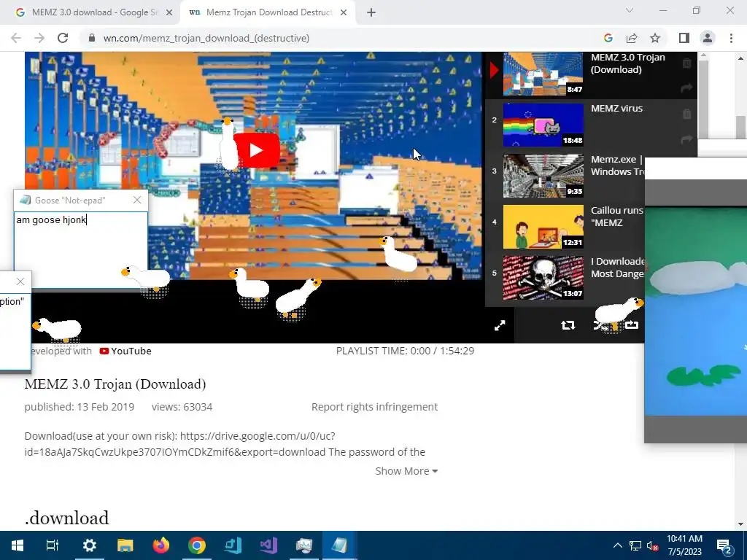Click the goose notepad app on the taskbar

coord(340,545)
